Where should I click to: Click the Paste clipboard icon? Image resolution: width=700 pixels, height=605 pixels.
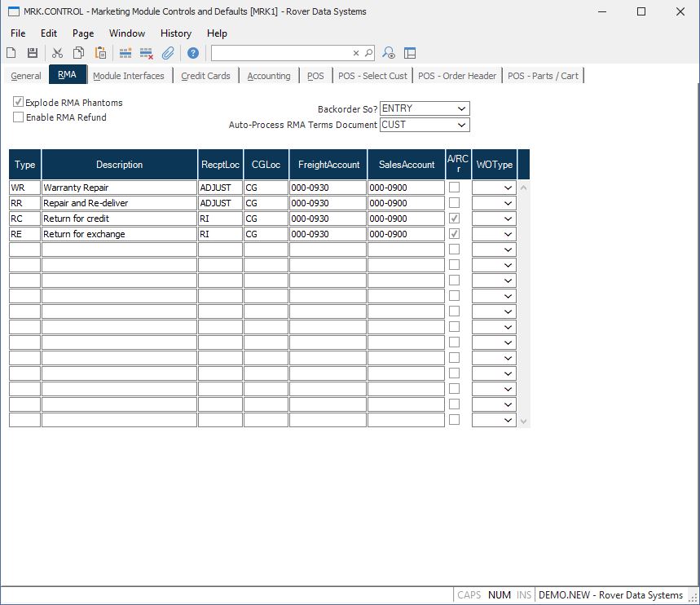(x=100, y=53)
